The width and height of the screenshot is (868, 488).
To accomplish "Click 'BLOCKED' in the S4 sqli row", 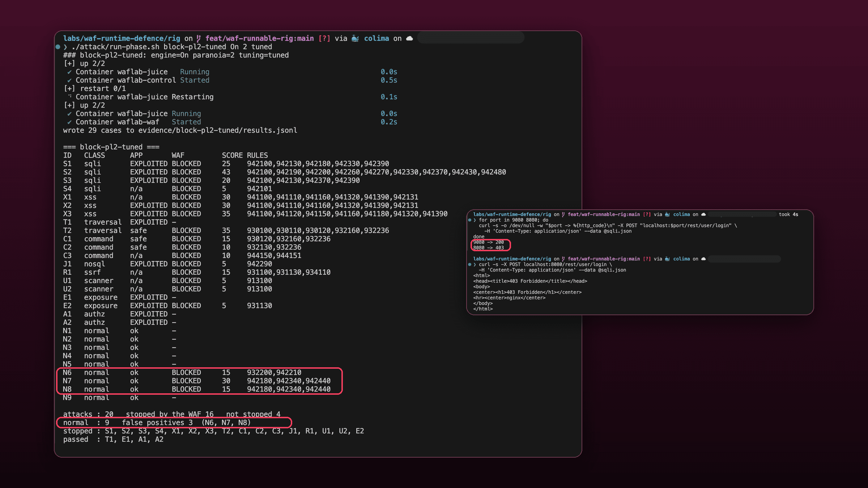I will point(186,189).
